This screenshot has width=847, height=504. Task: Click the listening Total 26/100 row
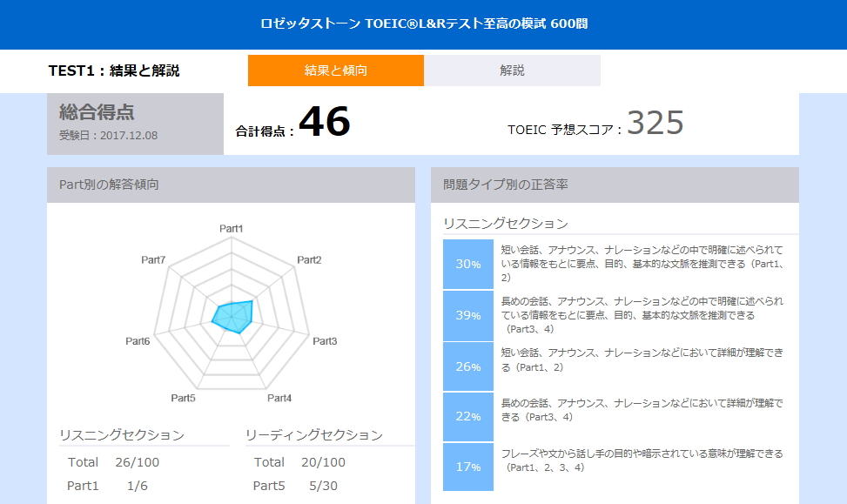point(113,462)
